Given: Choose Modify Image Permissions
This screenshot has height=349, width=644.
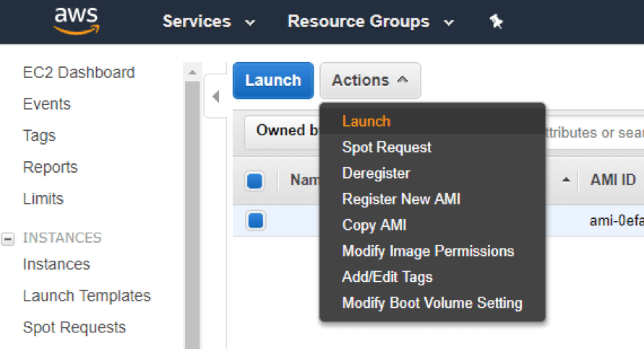Looking at the screenshot, I should pos(432,251).
